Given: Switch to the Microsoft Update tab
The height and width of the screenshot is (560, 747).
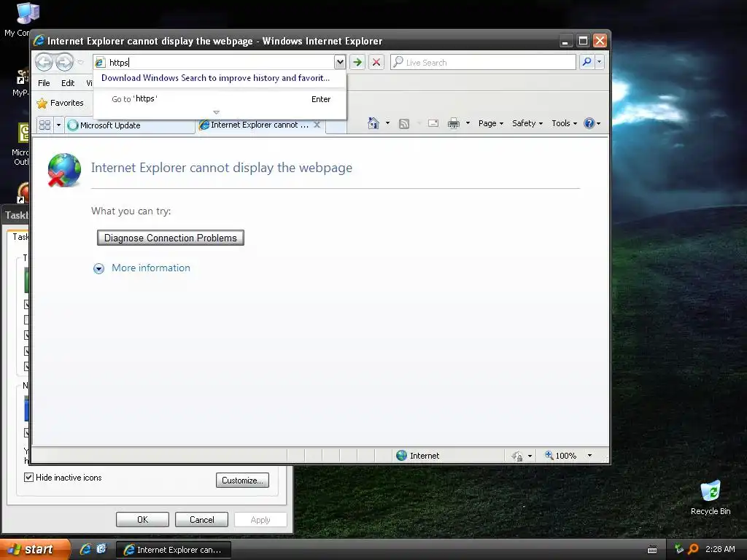Looking at the screenshot, I should pos(129,125).
